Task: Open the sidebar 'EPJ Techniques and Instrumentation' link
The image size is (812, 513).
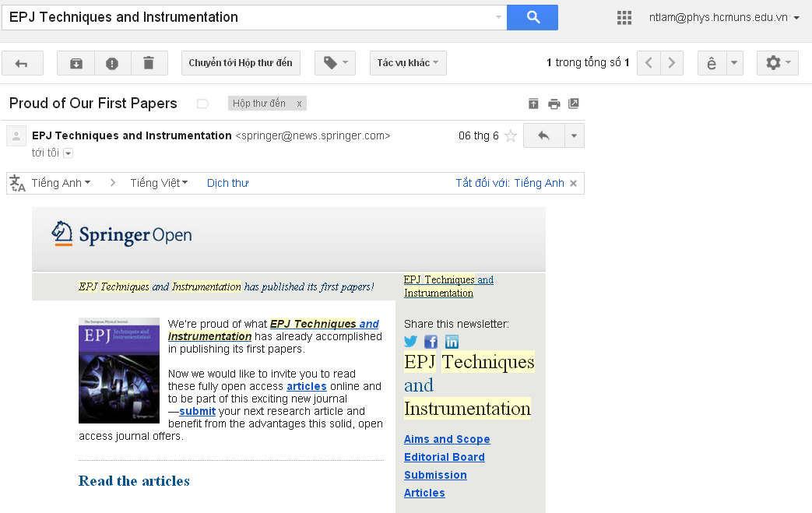Action: point(448,286)
